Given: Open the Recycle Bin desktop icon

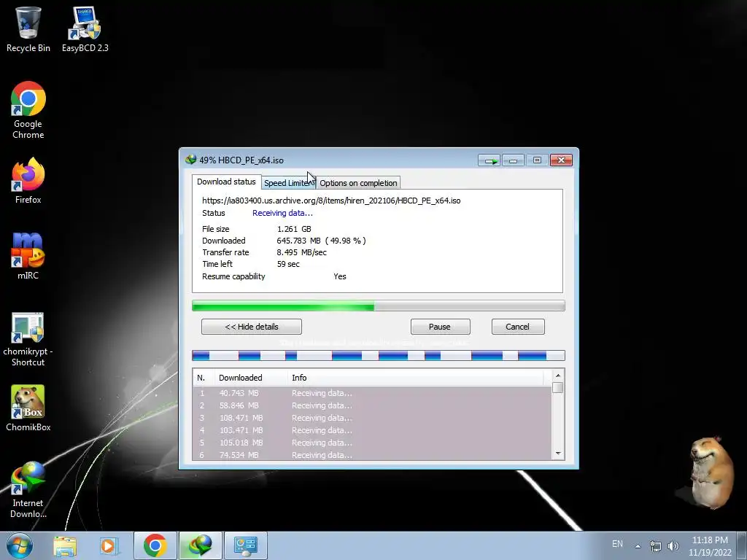Looking at the screenshot, I should point(28,29).
